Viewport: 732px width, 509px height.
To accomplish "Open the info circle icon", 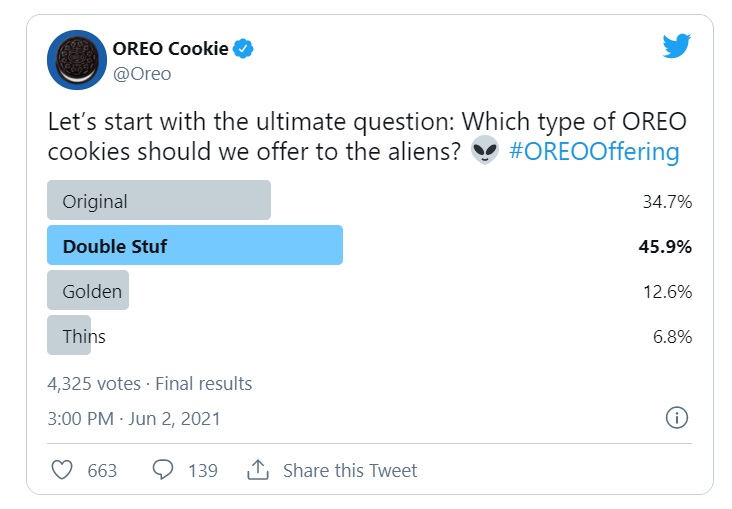I will [x=676, y=418].
